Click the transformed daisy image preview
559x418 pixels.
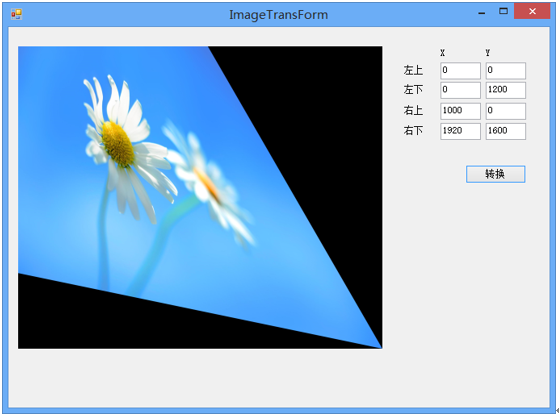tap(200, 197)
